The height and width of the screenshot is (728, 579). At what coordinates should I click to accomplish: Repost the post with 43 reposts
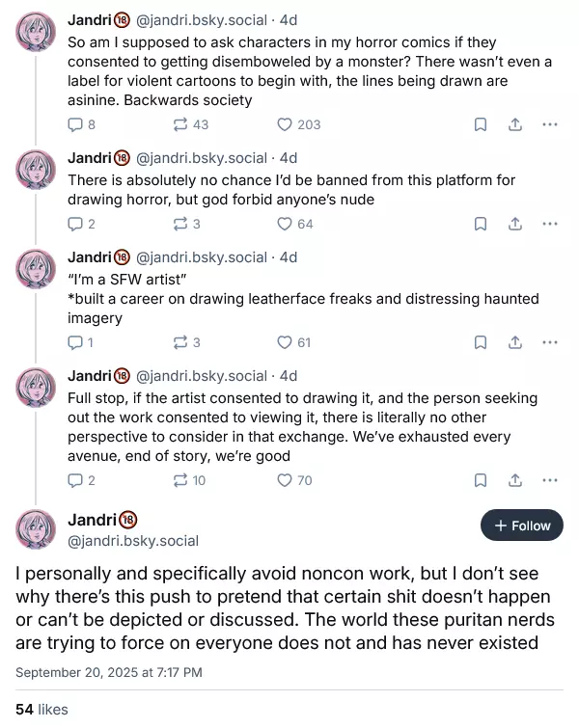point(190,124)
